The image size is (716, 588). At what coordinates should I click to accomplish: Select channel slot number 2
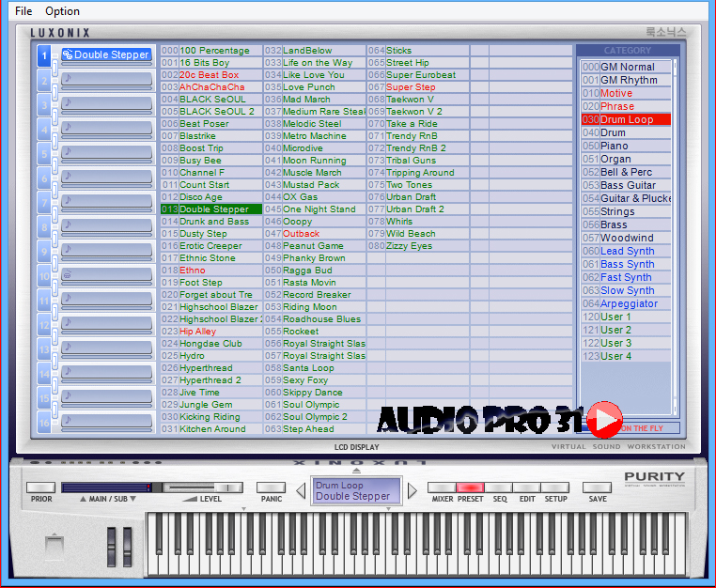tap(44, 81)
